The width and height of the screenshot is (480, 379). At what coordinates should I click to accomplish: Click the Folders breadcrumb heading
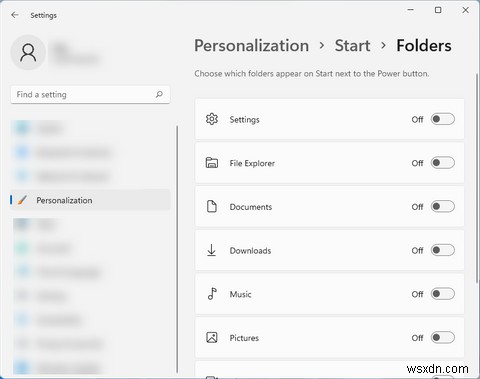coord(424,46)
